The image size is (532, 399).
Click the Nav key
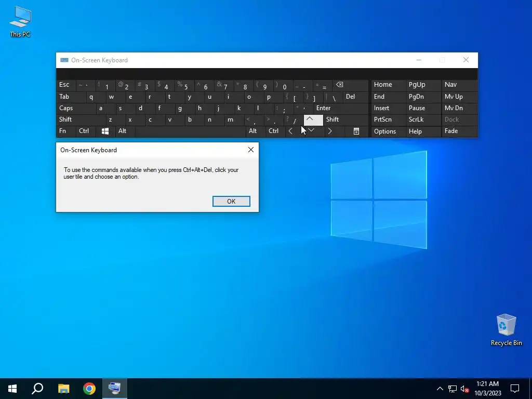[459, 85]
